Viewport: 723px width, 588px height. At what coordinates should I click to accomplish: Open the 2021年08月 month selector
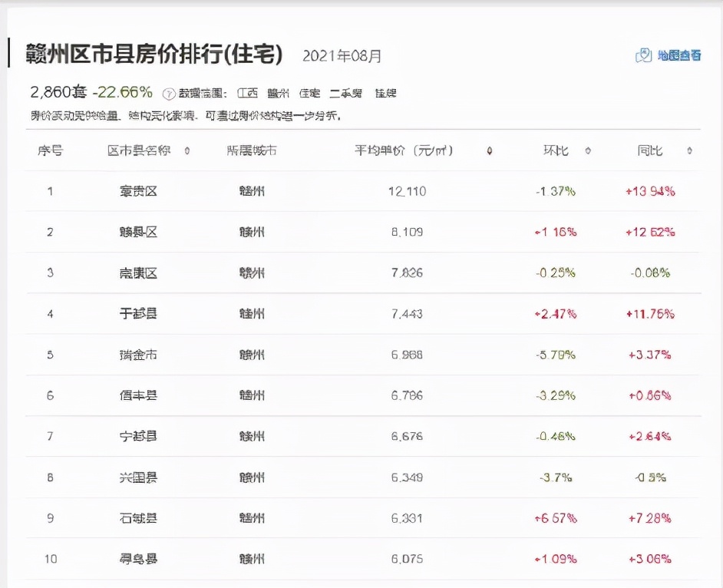click(342, 55)
